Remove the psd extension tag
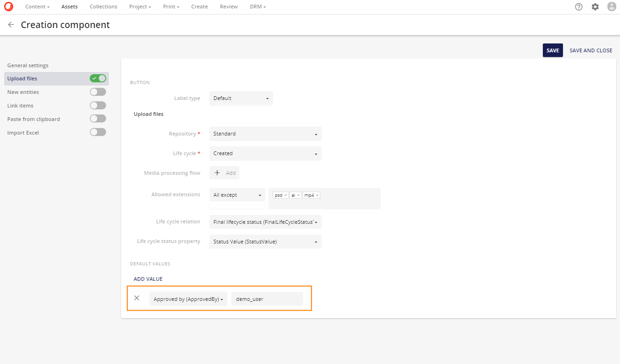Screen dimensions: 620x364 286,195
